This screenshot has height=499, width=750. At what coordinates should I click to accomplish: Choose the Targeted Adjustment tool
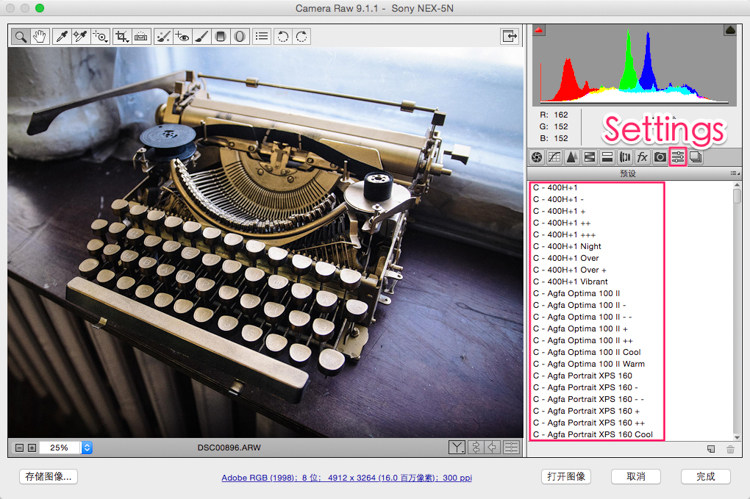100,36
